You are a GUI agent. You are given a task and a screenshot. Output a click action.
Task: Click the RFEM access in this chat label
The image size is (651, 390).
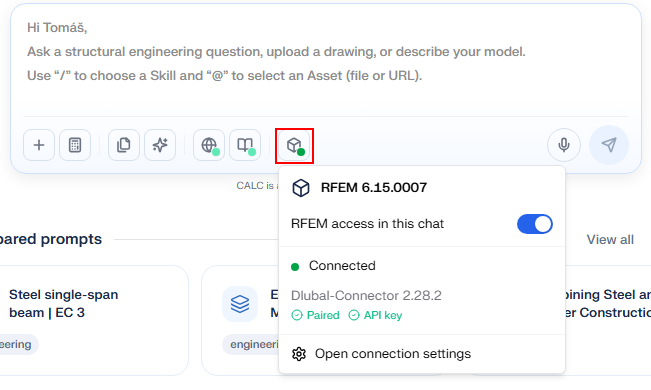(x=367, y=224)
